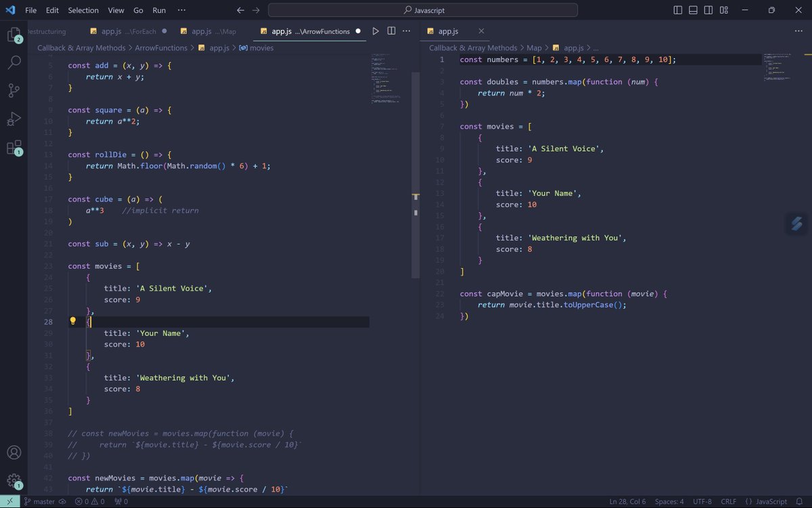The height and width of the screenshot is (508, 812).
Task: Run code with the play icon
Action: [376, 31]
